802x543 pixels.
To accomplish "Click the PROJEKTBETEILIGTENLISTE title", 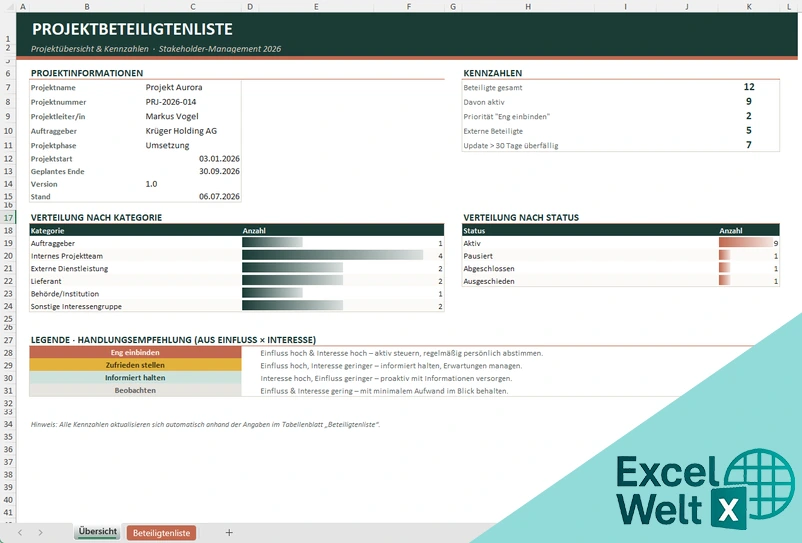I will [x=132, y=29].
